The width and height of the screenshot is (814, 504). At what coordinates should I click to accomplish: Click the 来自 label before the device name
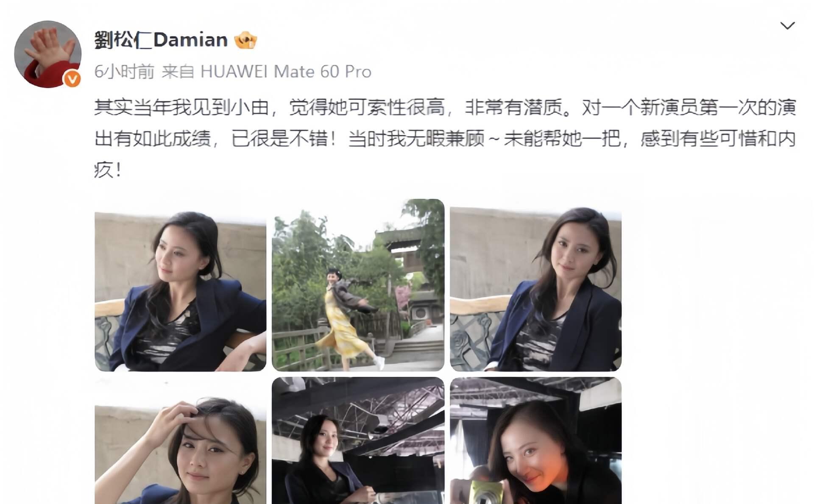(178, 72)
